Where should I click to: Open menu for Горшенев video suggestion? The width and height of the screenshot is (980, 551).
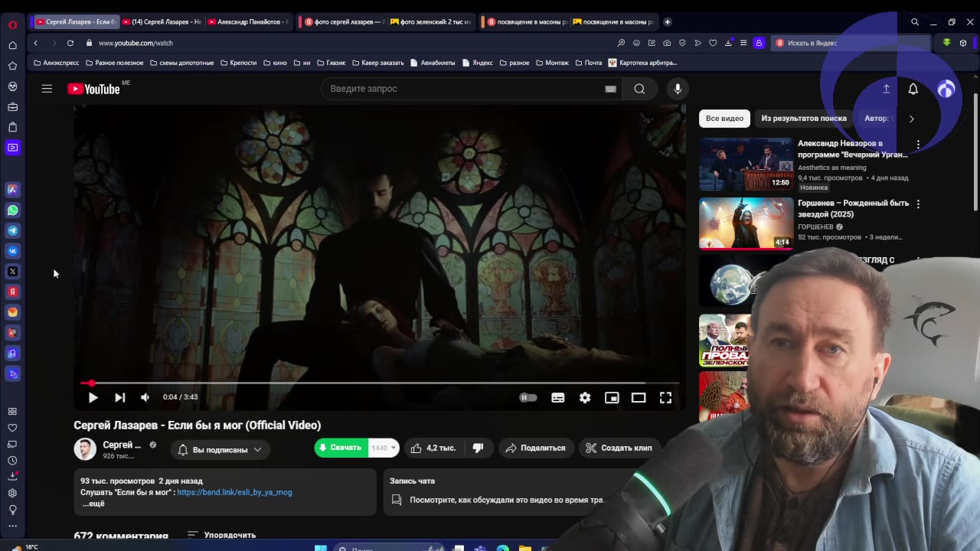pos(918,204)
